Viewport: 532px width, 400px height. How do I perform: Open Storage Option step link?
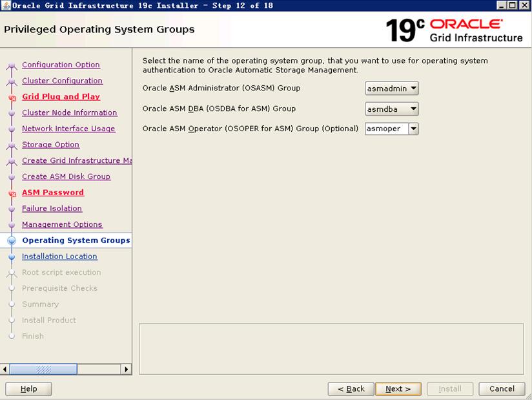pyautogui.click(x=50, y=144)
